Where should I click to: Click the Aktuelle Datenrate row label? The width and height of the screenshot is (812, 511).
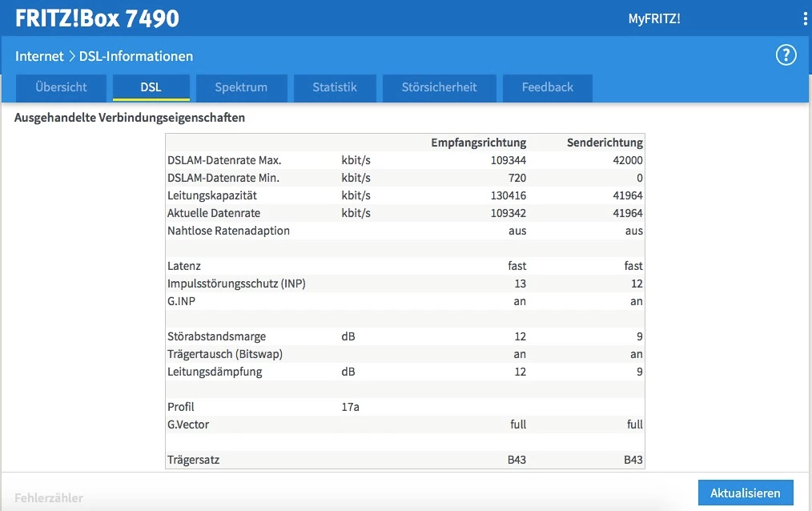[213, 213]
